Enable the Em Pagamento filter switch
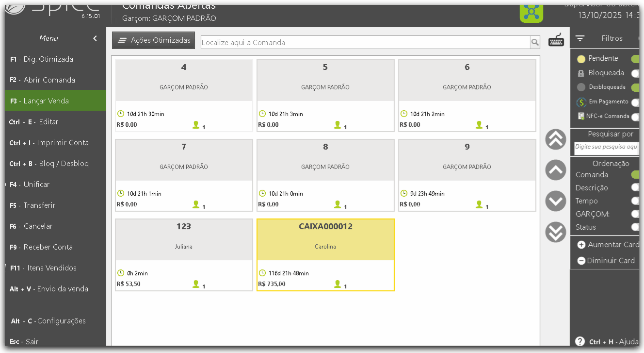The height and width of the screenshot is (353, 644). tap(635, 102)
